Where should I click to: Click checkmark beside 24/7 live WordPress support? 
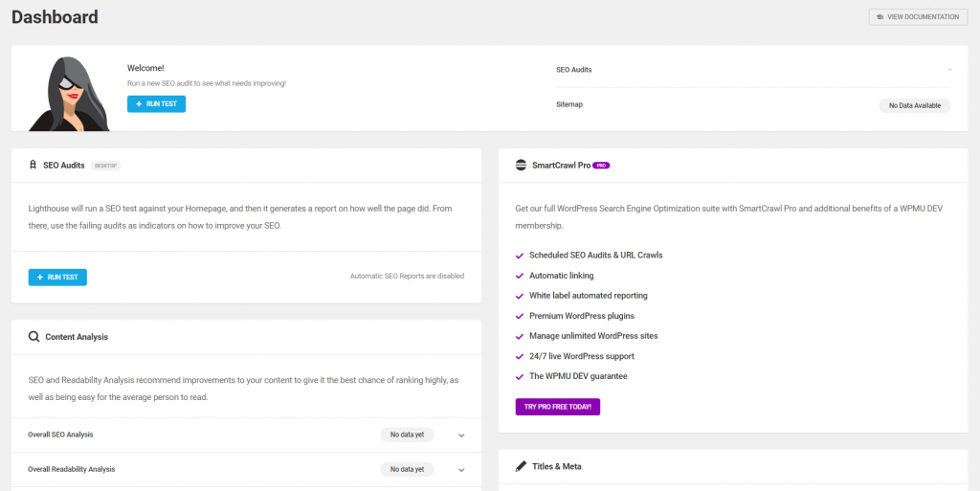pyautogui.click(x=519, y=357)
